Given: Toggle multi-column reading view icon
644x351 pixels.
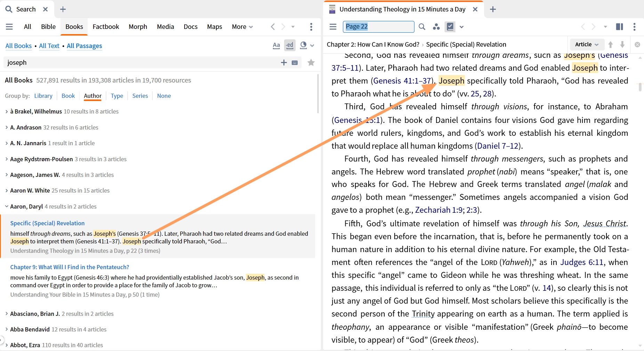Looking at the screenshot, I should (619, 26).
